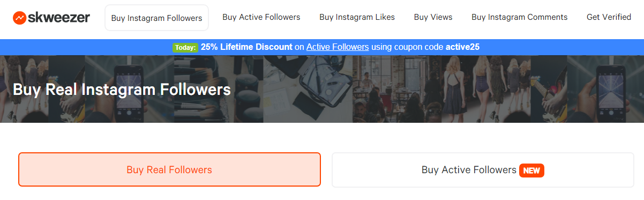Switch to the Buy Active Followers tab

tap(483, 170)
